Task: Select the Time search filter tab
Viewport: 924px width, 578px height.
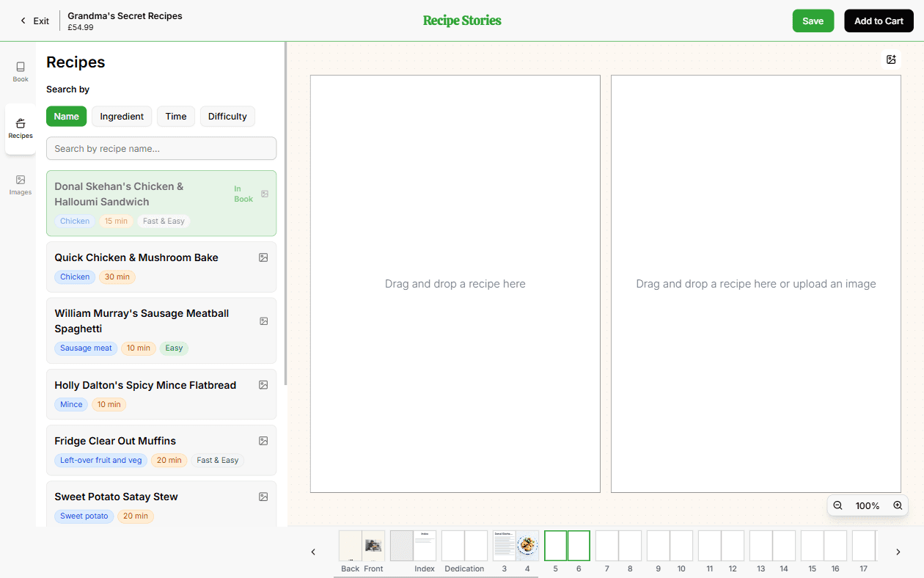Action: pyautogui.click(x=175, y=116)
